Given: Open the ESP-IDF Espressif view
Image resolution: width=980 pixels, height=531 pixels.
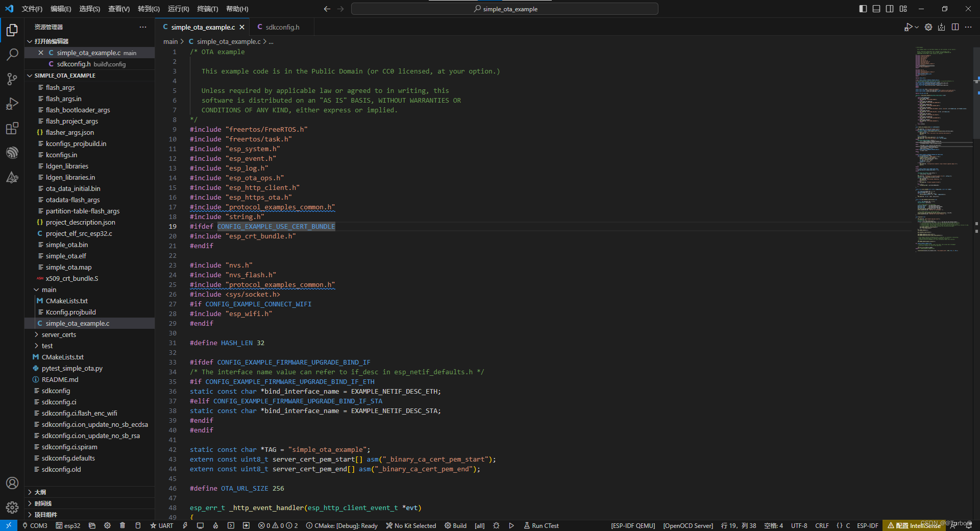Looking at the screenshot, I should 12,153.
